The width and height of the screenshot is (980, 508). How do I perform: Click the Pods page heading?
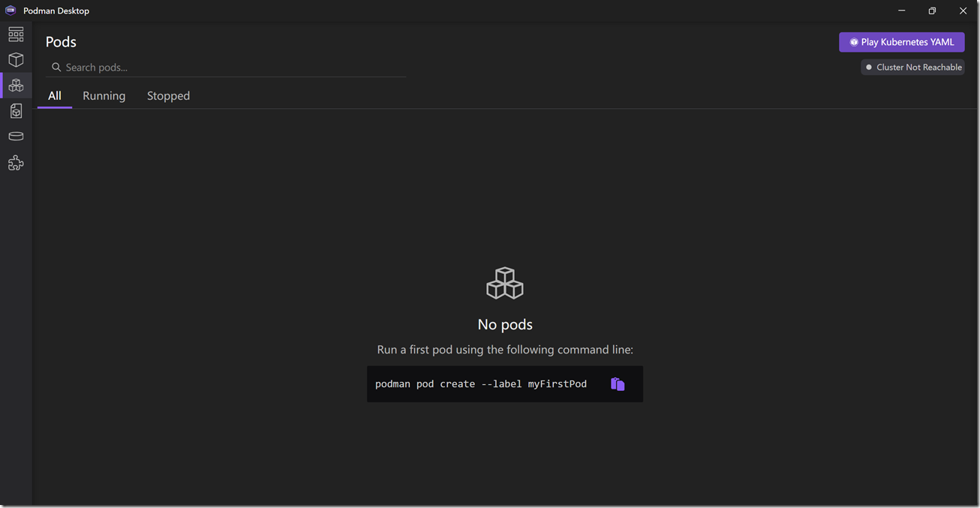coord(61,42)
